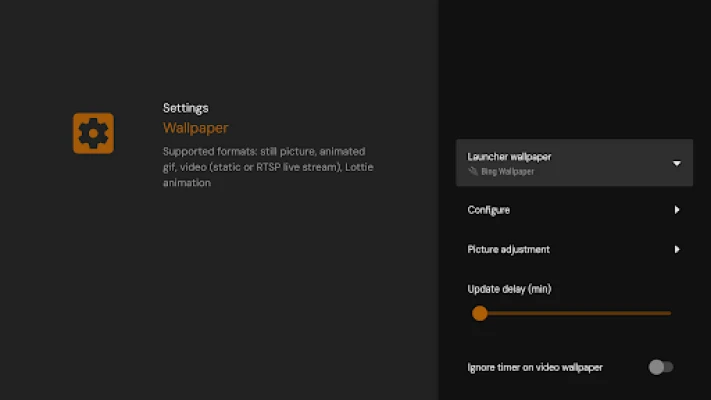Click the 'Update delay (min)' label

coord(509,289)
